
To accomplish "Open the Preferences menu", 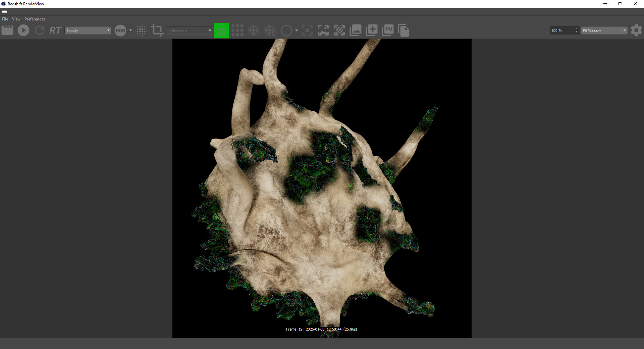I will tap(35, 19).
